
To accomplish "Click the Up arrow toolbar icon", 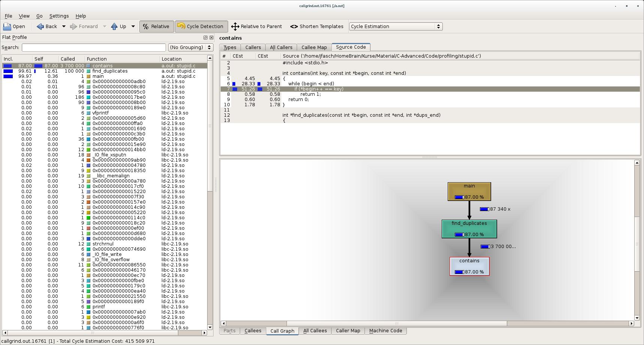I will click(x=115, y=27).
